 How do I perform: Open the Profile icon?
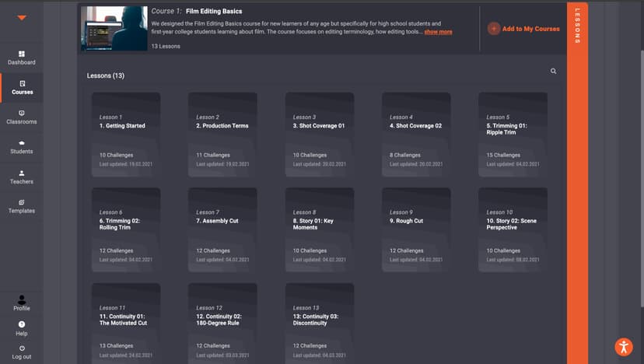[x=22, y=299]
